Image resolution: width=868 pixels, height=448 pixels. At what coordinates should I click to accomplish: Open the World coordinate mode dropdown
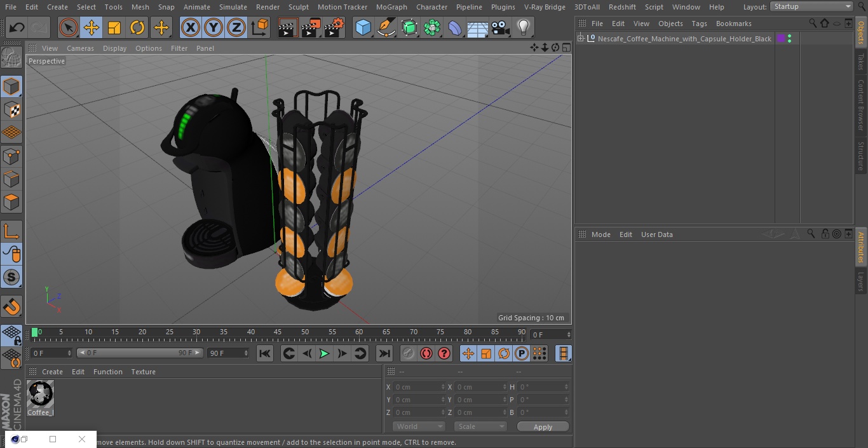(x=419, y=426)
